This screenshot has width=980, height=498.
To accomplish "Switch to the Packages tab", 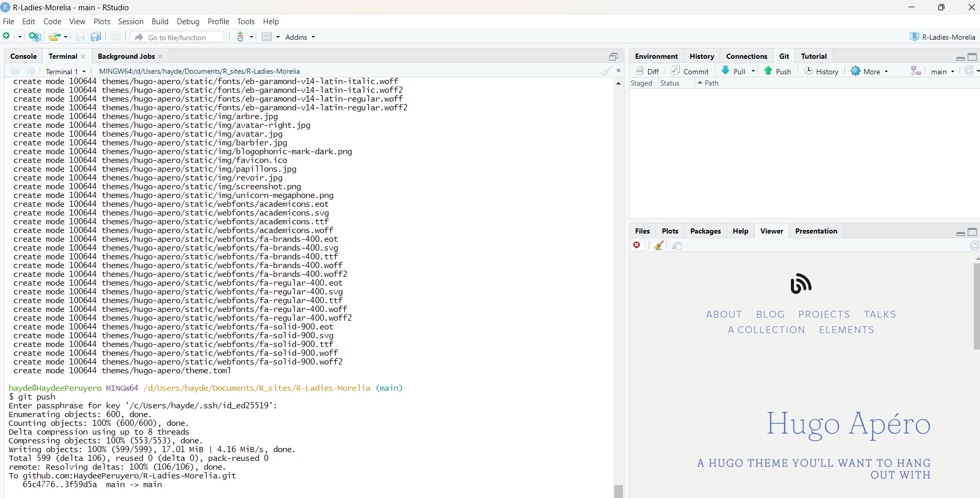I will click(x=705, y=231).
